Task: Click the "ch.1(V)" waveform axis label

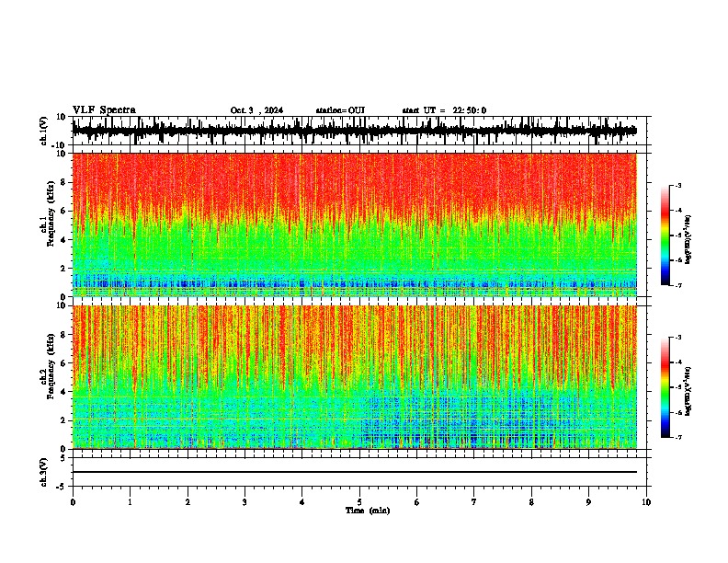Action: coord(44,131)
